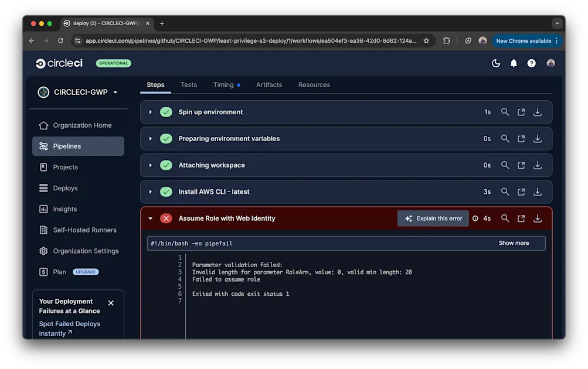Viewport: 588px width, 369px height.
Task: Download the Install AWS CLI log
Action: coord(538,192)
